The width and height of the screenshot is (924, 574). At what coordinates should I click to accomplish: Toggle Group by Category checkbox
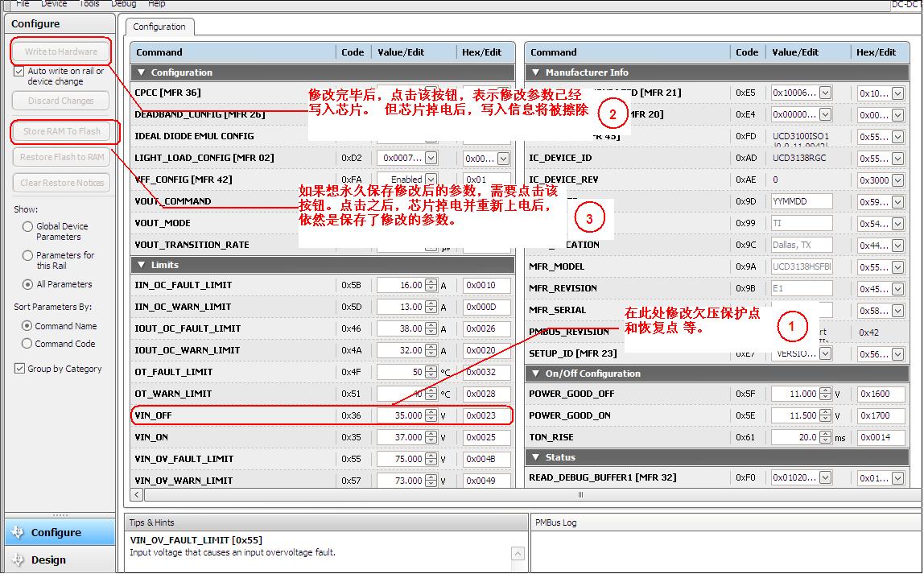(x=19, y=369)
